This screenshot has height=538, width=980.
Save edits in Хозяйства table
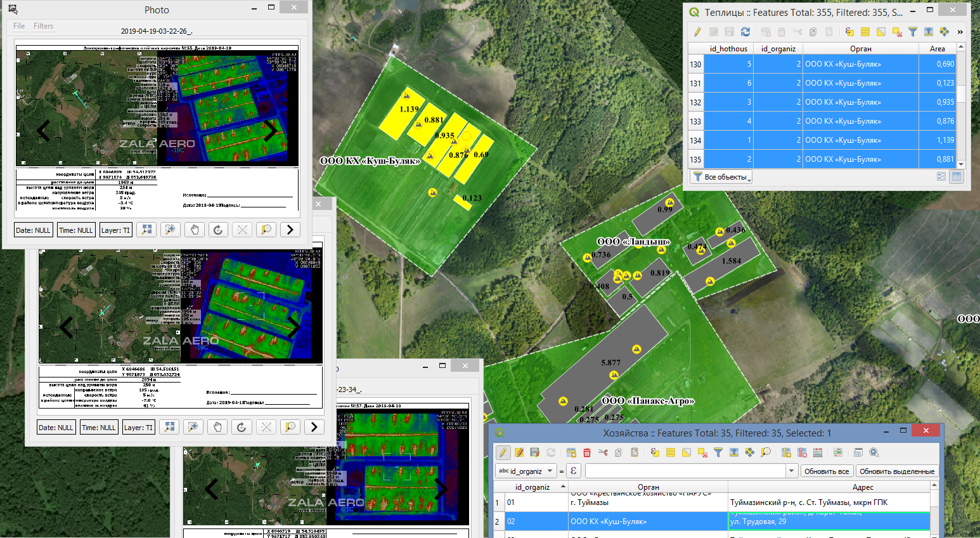(535, 452)
